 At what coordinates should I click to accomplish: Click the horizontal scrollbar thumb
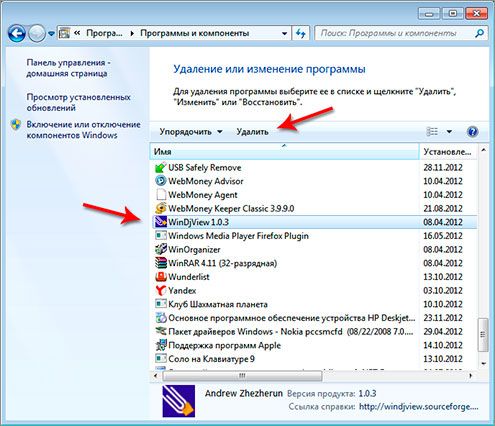[242, 376]
